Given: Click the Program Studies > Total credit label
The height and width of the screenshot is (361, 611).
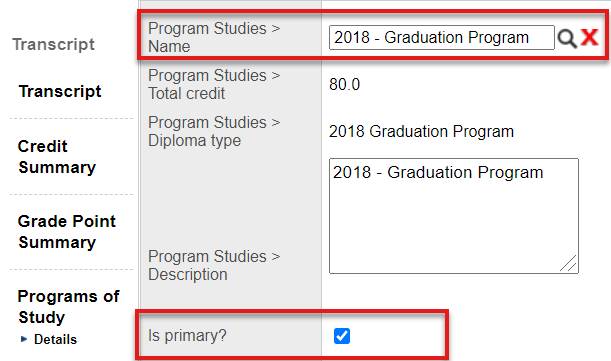Looking at the screenshot, I should [214, 84].
